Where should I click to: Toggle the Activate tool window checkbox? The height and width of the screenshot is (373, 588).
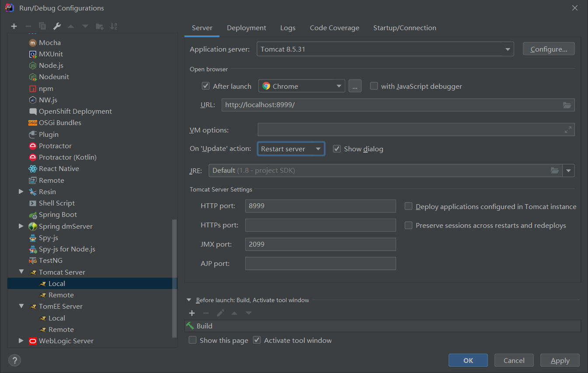[x=257, y=340]
